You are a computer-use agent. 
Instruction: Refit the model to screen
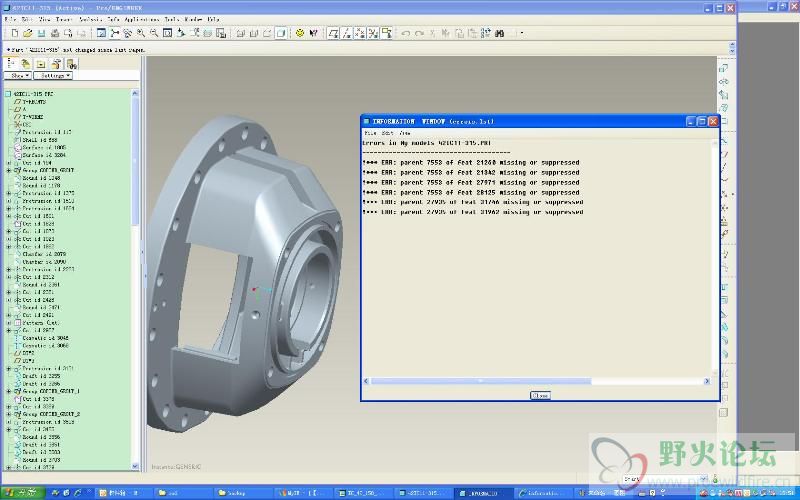167,33
